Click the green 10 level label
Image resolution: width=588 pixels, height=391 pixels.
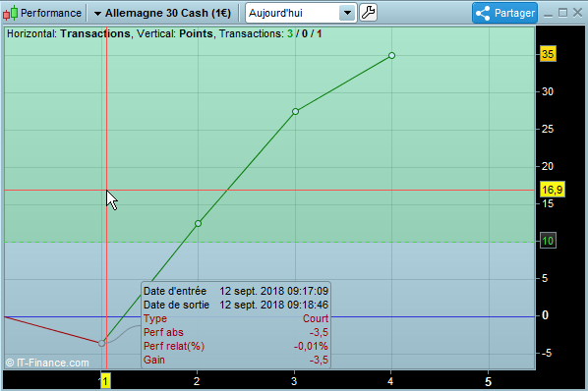click(x=548, y=241)
